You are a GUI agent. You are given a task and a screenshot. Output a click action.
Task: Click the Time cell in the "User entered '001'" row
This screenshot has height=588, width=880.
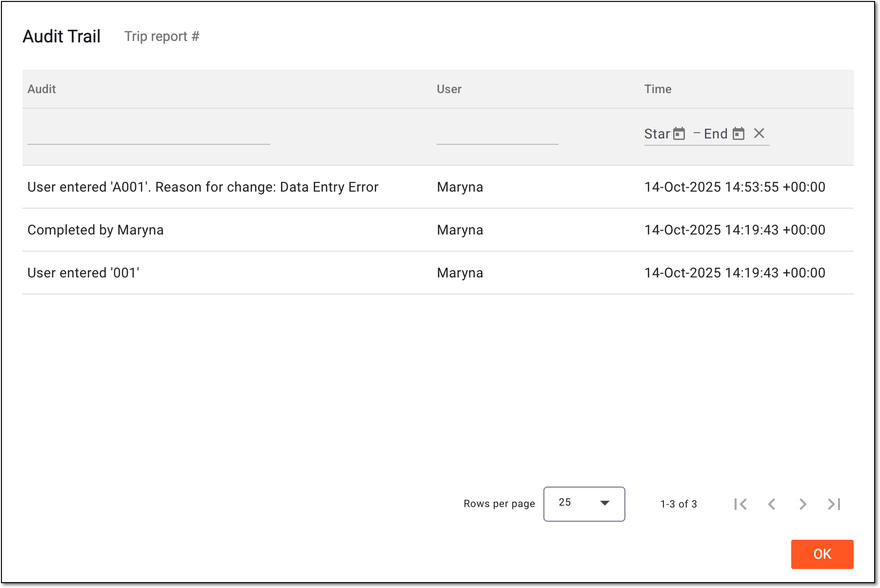(x=735, y=273)
